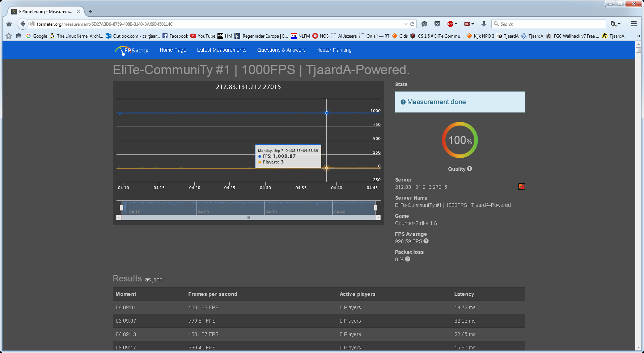Open the NOS bookmark
The image size is (644, 353).
point(321,36)
